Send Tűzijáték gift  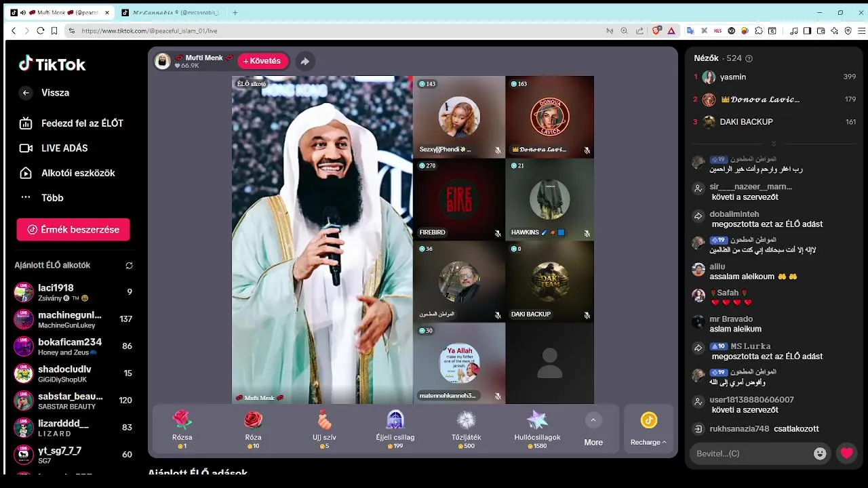(x=467, y=429)
